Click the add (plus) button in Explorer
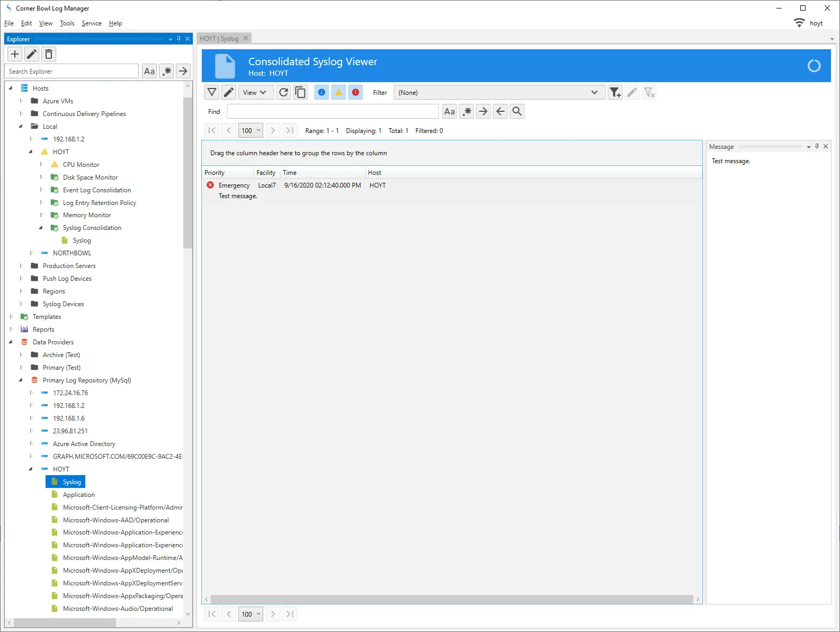The width and height of the screenshot is (840, 632). [x=15, y=54]
